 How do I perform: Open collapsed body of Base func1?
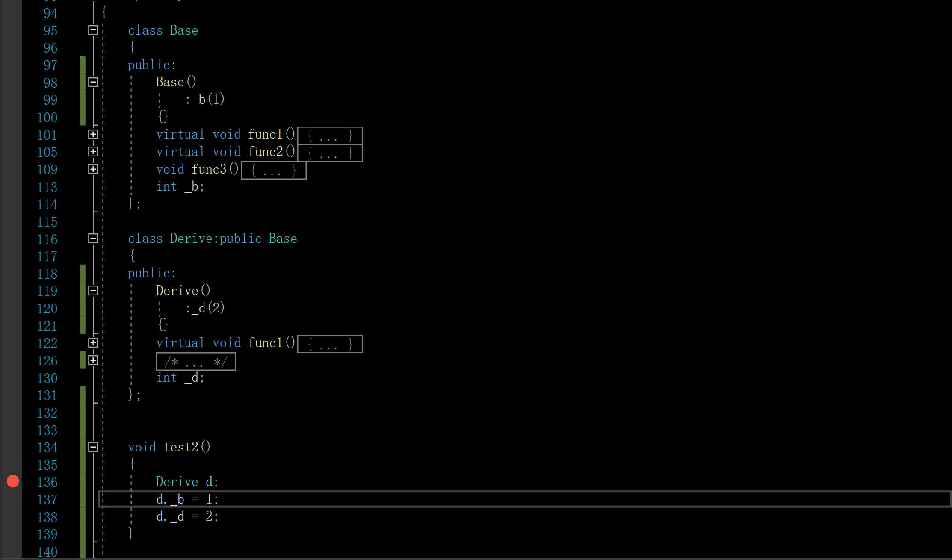pyautogui.click(x=330, y=136)
